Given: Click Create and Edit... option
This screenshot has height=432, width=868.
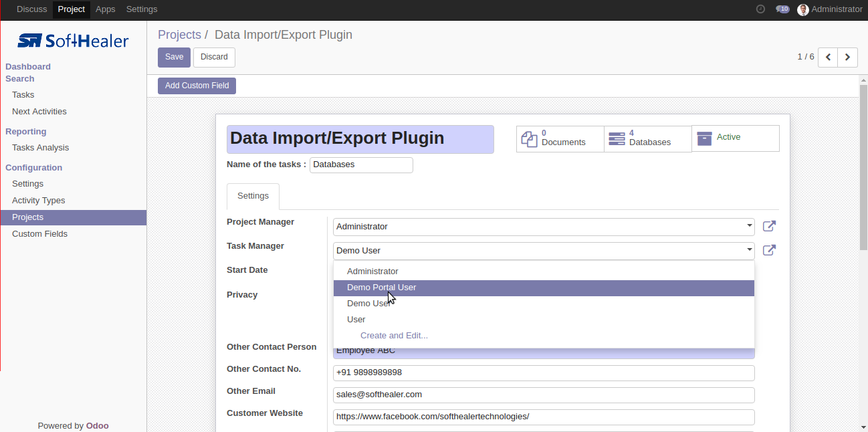Looking at the screenshot, I should [544, 336].
